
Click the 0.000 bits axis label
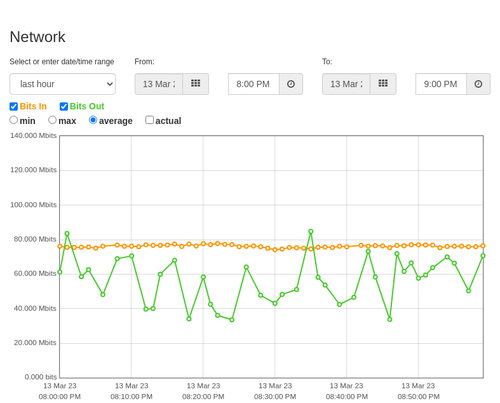[x=41, y=377]
